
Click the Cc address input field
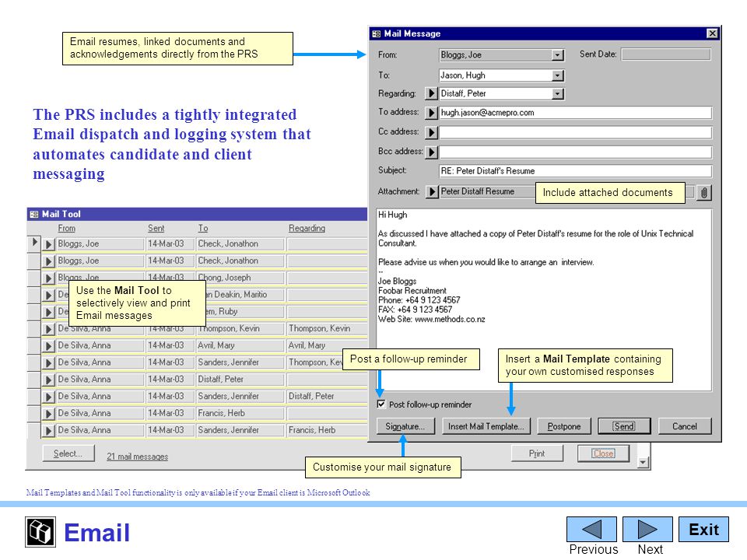coord(576,132)
